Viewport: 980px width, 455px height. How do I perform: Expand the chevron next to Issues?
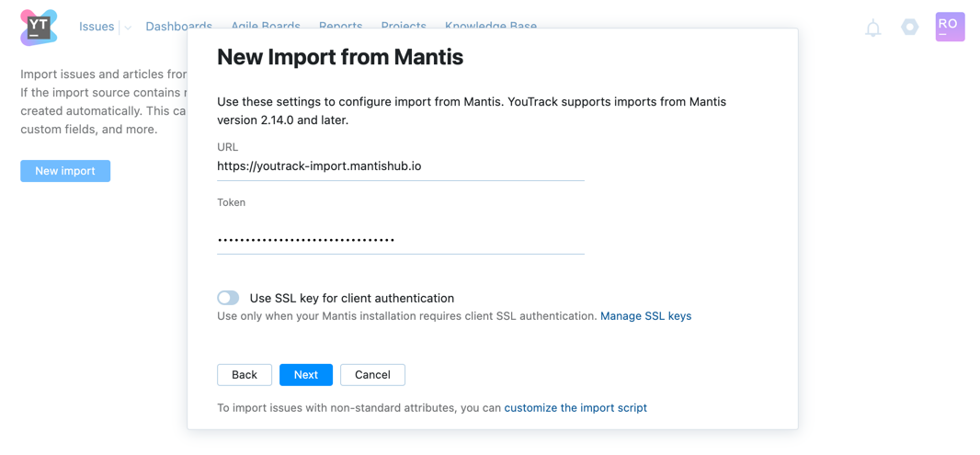click(128, 28)
